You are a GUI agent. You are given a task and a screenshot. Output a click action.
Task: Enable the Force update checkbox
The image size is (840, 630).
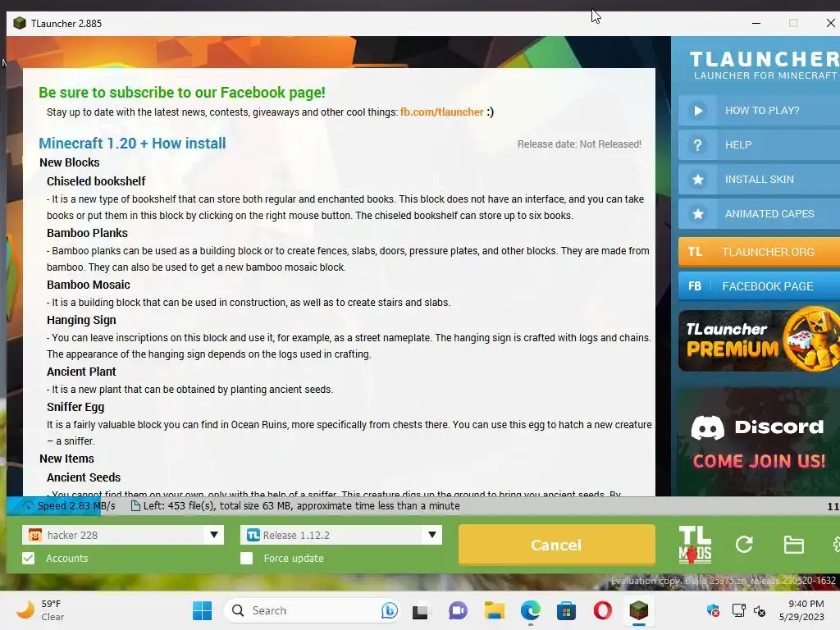tap(246, 558)
